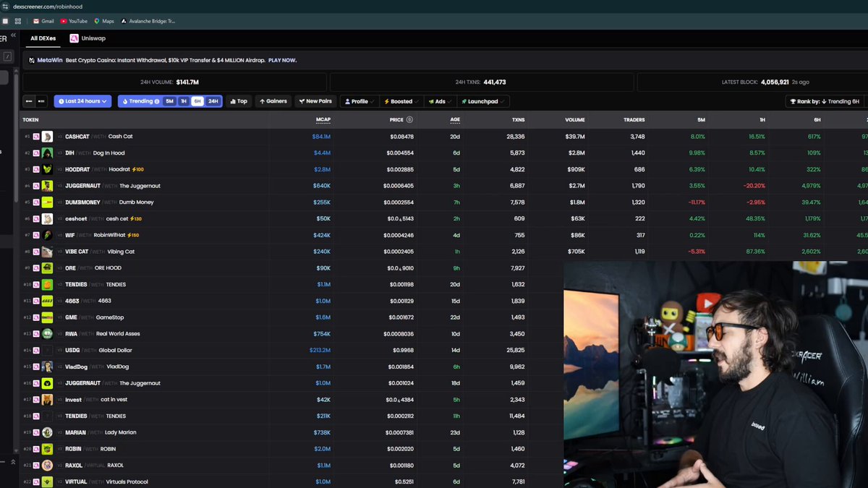
Task: Click the ceshcet token avatar
Action: [47, 219]
